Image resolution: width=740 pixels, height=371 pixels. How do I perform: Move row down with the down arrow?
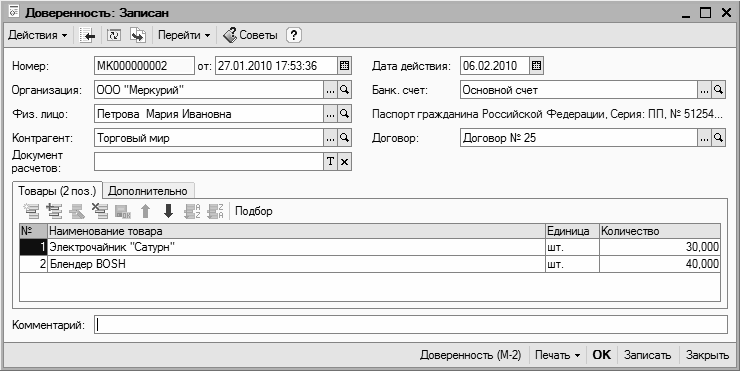[168, 211]
